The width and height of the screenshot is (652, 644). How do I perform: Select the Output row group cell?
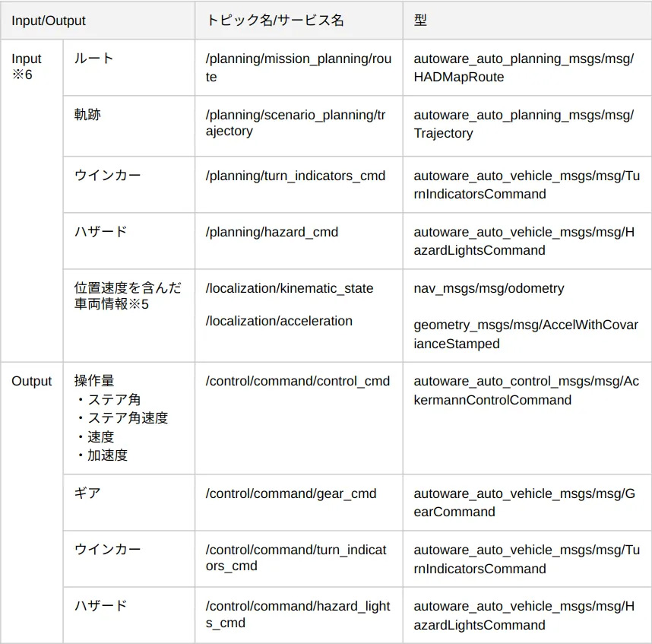[32, 503]
